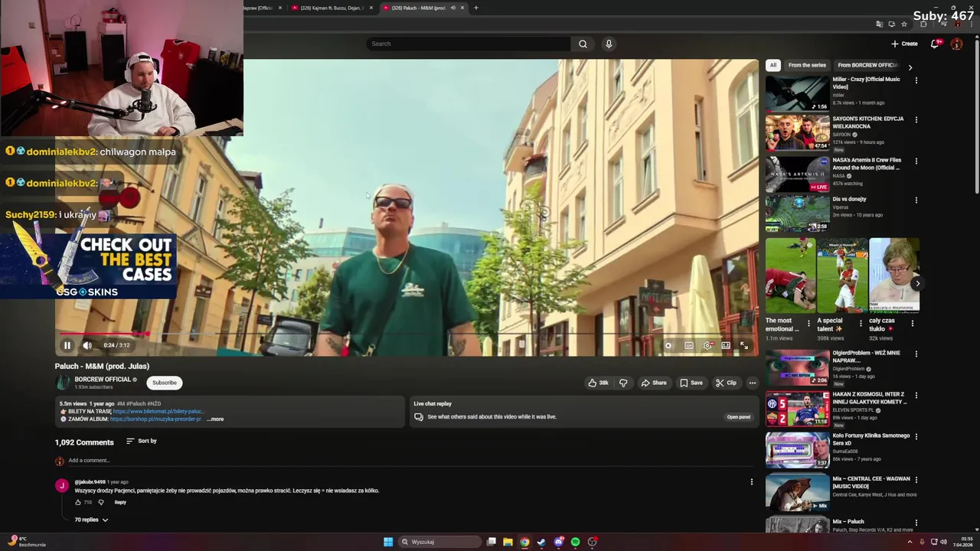Like the video with 38k likes
Image resolution: width=980 pixels, height=551 pixels.
[599, 383]
